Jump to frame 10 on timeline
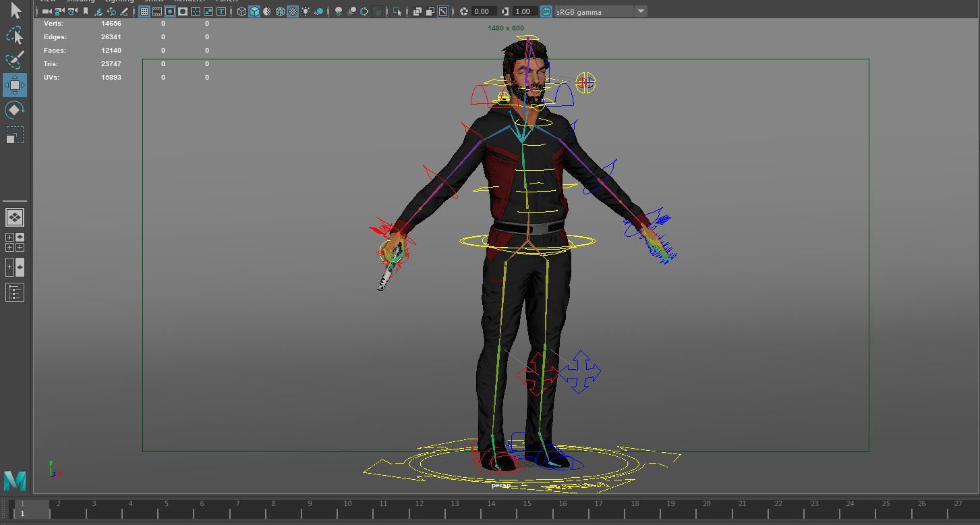Screen dimensions: 980x525 coord(347,503)
